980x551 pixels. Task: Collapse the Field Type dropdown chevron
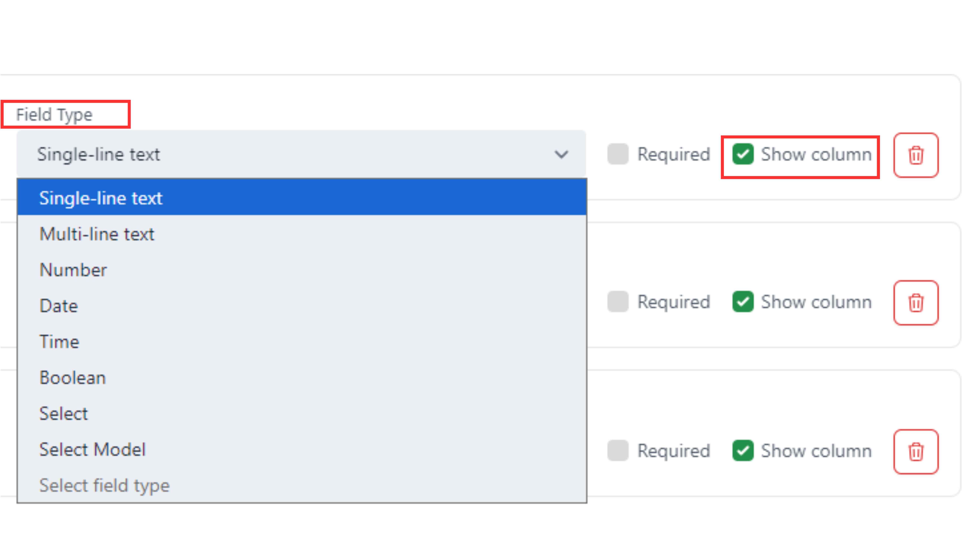pos(561,154)
